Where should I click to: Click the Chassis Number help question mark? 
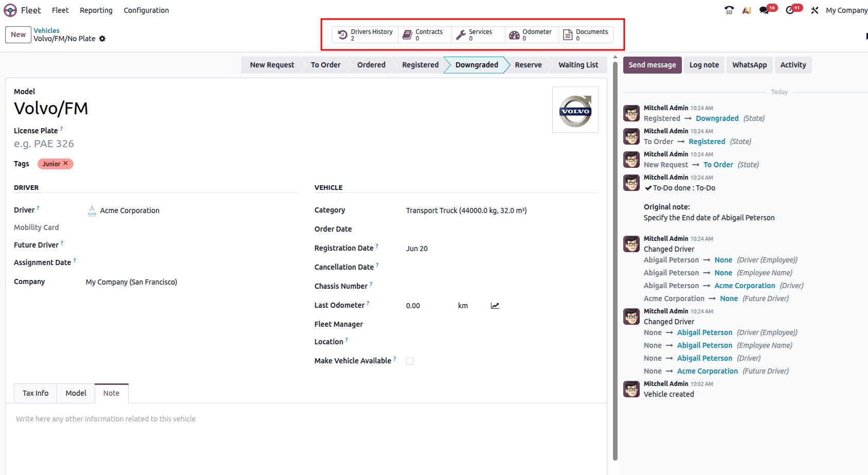click(371, 284)
